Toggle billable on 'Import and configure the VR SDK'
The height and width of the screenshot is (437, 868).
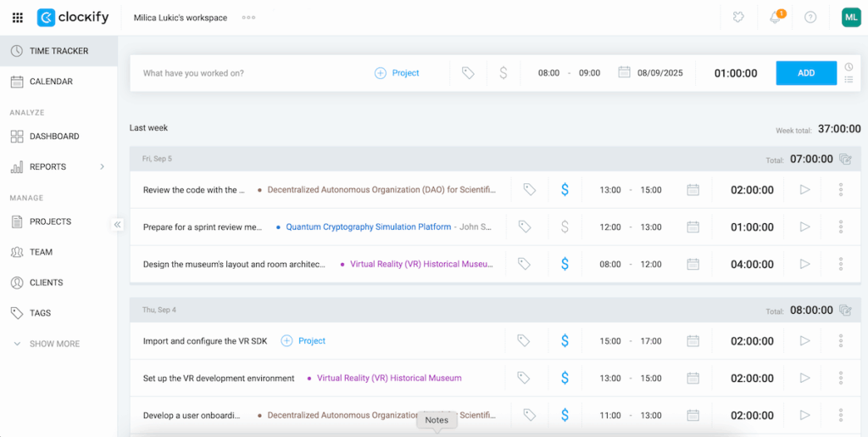(565, 340)
